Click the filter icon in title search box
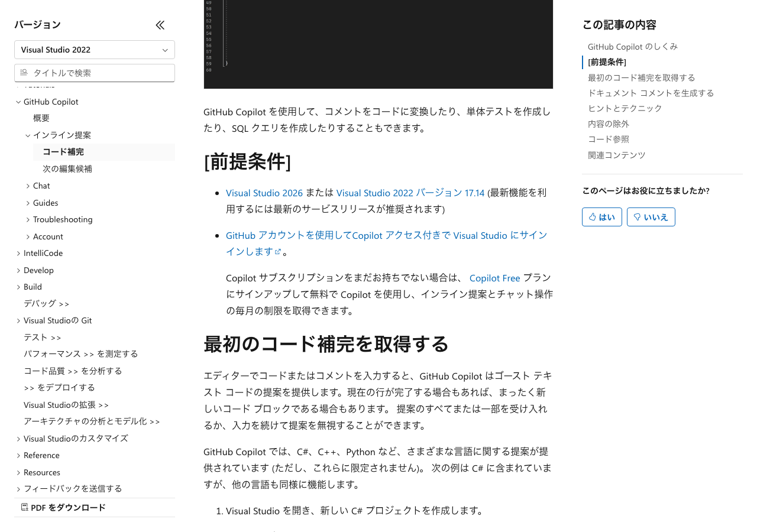Image resolution: width=757 pixels, height=532 pixels. tap(24, 73)
